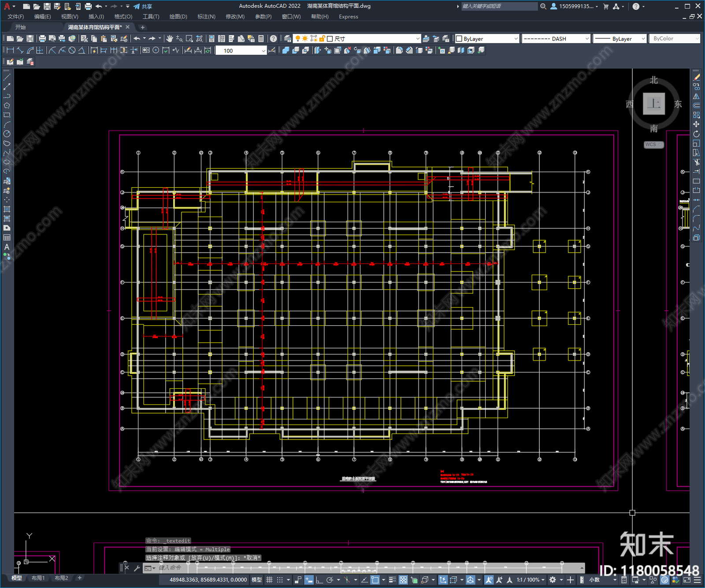The width and height of the screenshot is (705, 588).
Task: Click the Redo arrow icon
Action: click(152, 39)
